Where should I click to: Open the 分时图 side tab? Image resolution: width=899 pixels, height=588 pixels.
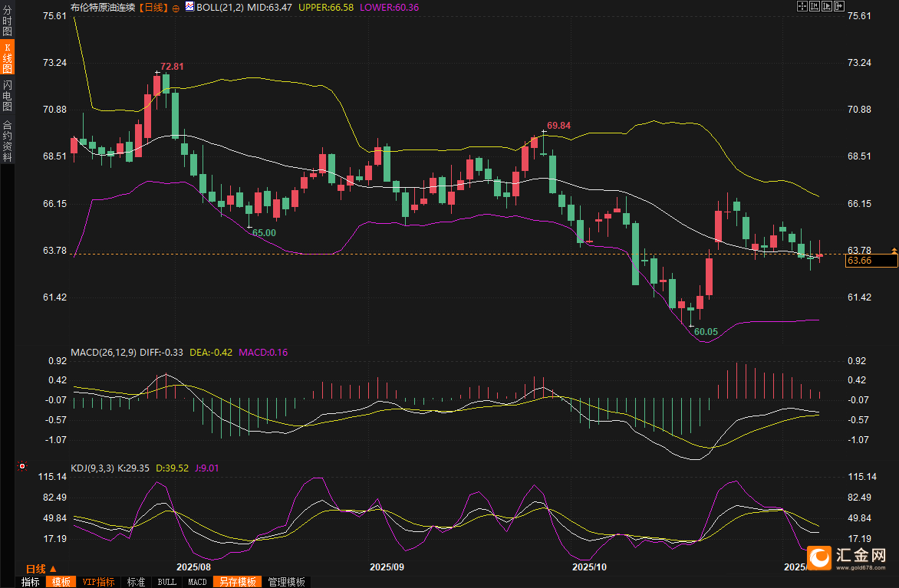point(7,20)
